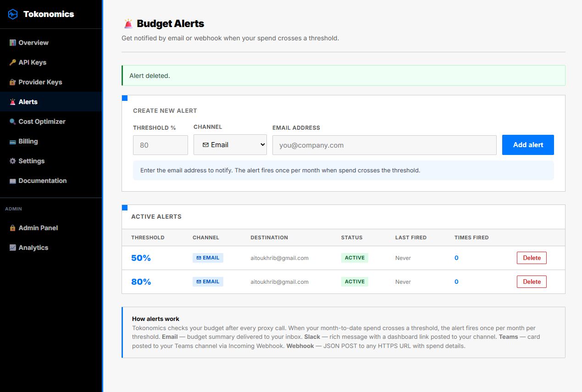Viewport: 582px width, 392px height.
Task: Click the Add alert button
Action: tap(528, 145)
